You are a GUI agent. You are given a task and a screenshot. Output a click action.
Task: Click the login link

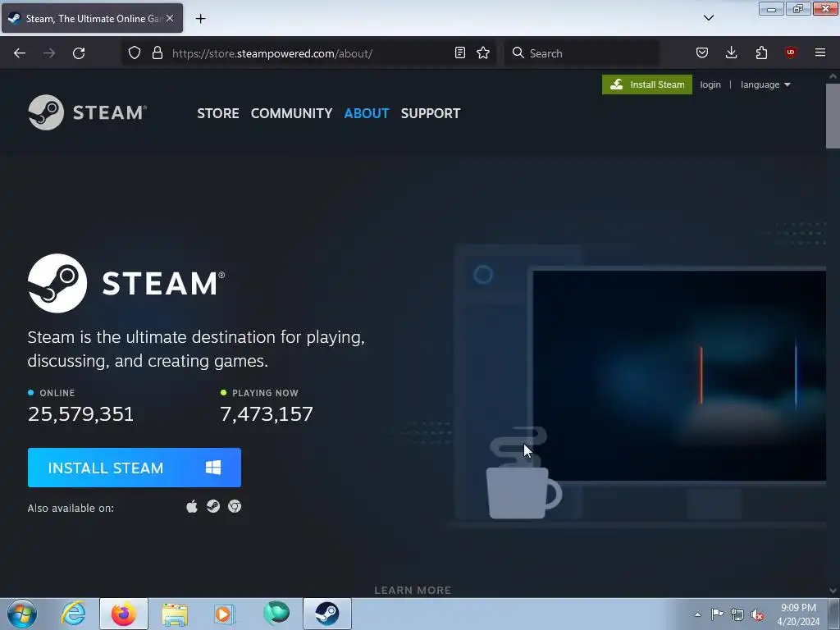tap(710, 84)
